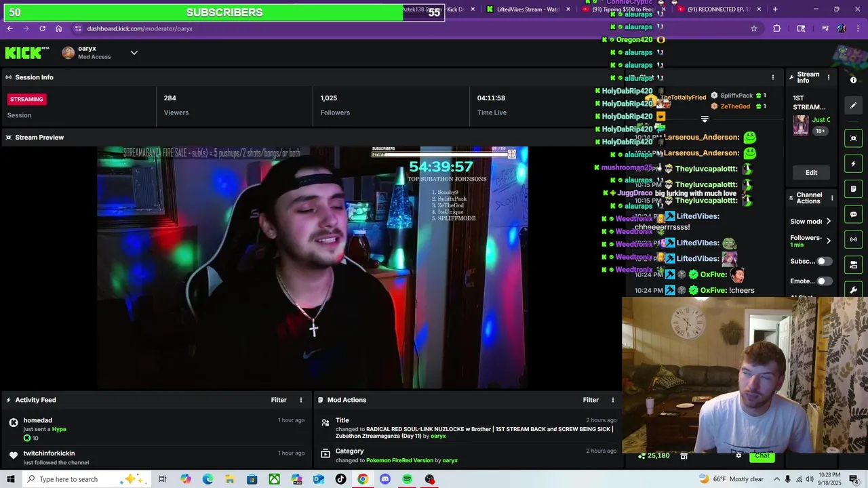Open TikTok from the taskbar
The height and width of the screenshot is (488, 868).
340,479
